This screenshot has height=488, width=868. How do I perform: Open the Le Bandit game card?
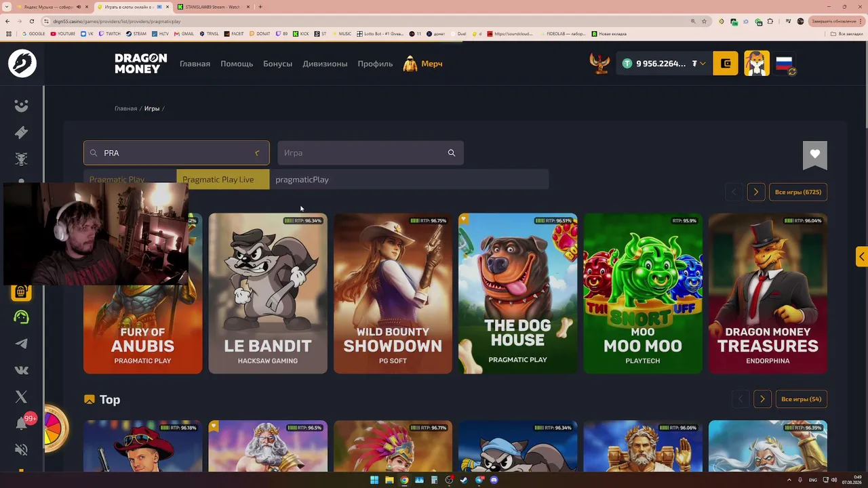pos(268,293)
